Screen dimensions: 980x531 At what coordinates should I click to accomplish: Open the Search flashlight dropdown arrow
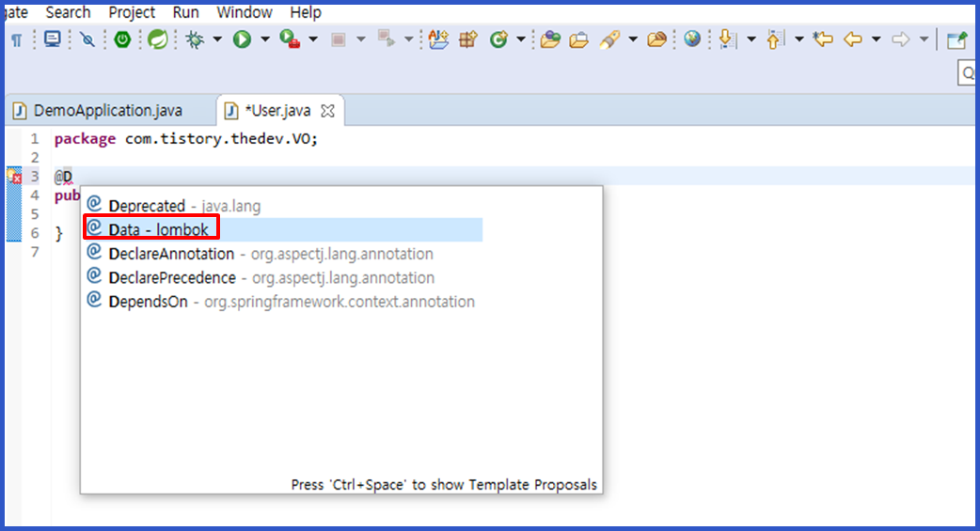pyautogui.click(x=633, y=39)
